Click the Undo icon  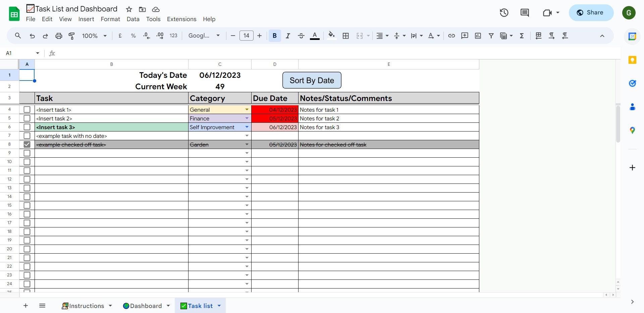pos(32,36)
